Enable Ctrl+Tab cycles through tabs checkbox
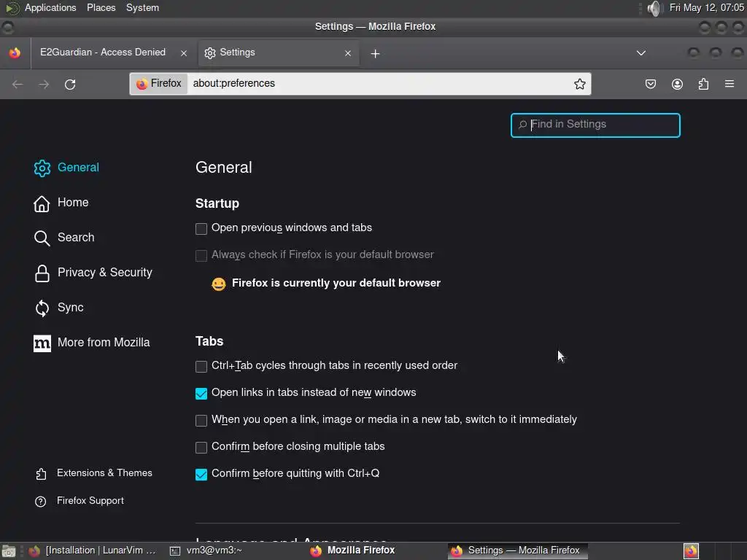 201,366
